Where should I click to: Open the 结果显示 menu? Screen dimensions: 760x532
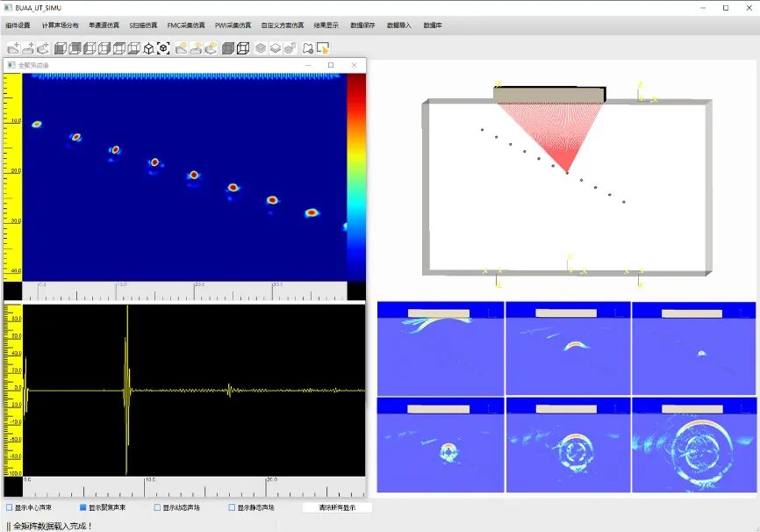(x=326, y=25)
